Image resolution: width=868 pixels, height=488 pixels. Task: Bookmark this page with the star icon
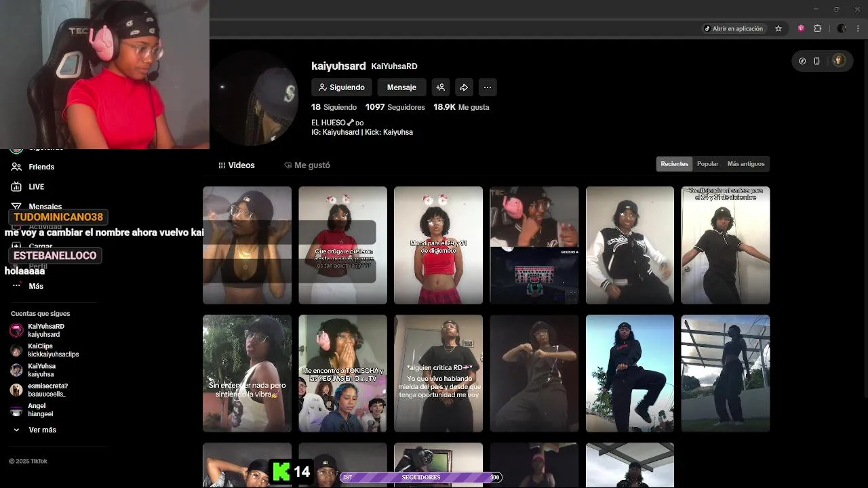pos(778,28)
